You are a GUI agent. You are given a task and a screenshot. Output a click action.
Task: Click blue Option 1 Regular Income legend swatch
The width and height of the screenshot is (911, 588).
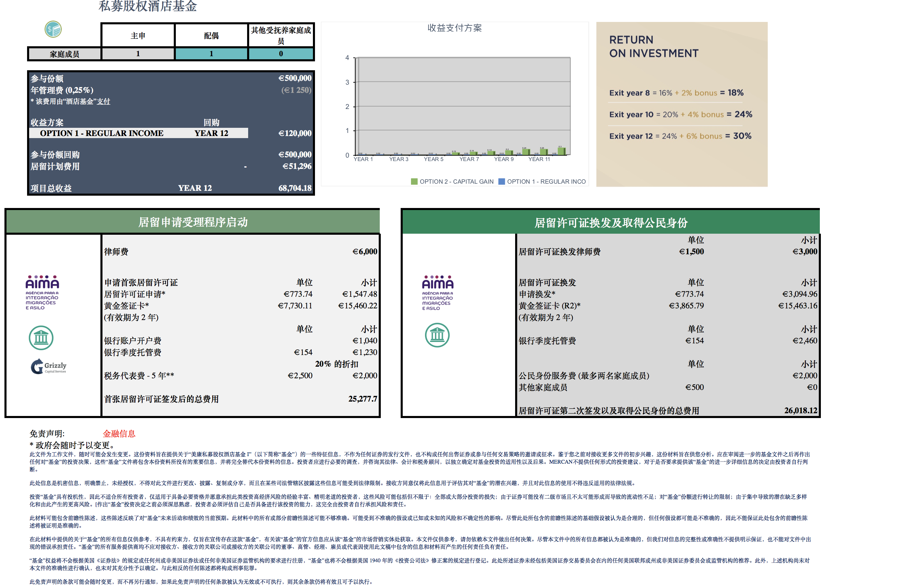[502, 181]
